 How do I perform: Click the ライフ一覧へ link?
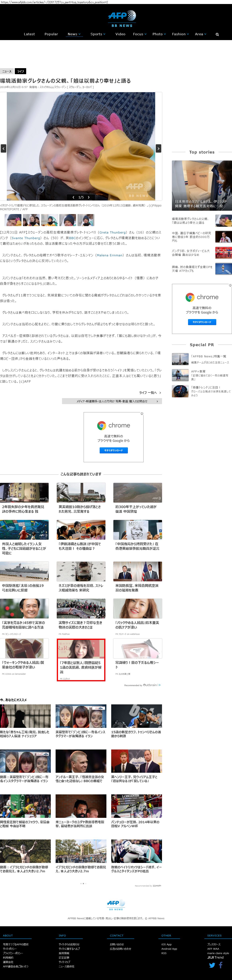150,393
